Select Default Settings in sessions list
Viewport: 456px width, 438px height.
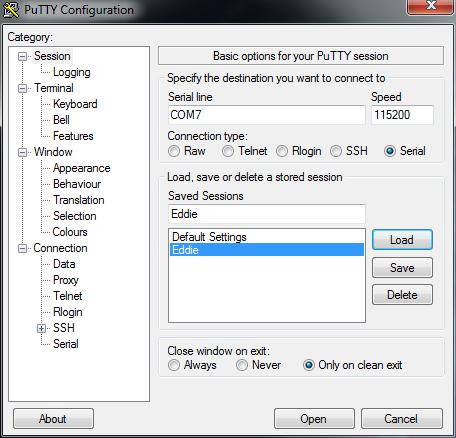point(267,237)
